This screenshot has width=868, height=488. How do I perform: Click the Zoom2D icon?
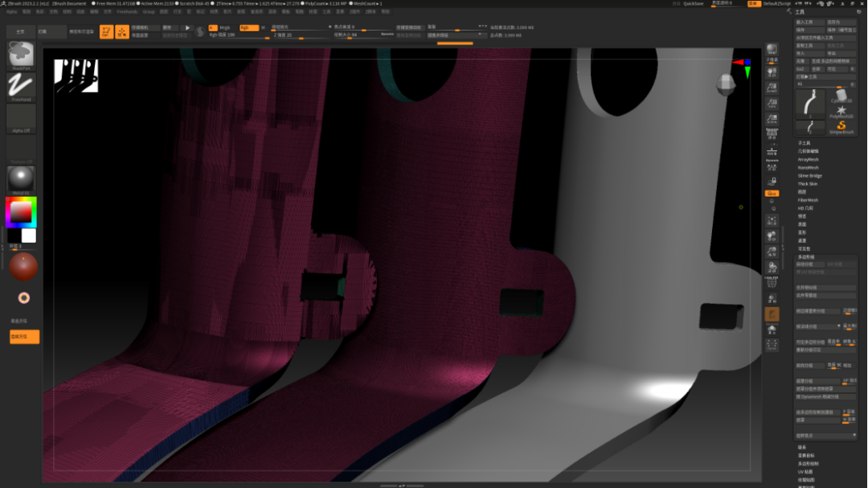pyautogui.click(x=772, y=88)
